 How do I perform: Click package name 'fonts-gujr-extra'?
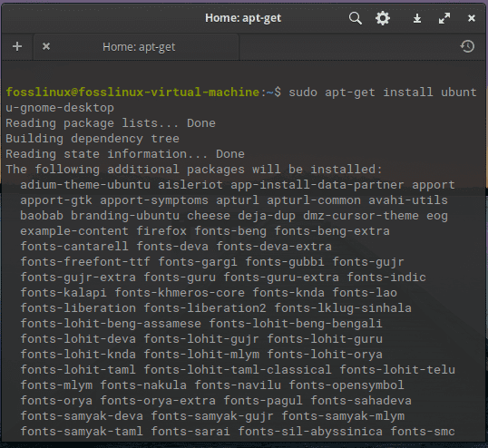(78, 278)
